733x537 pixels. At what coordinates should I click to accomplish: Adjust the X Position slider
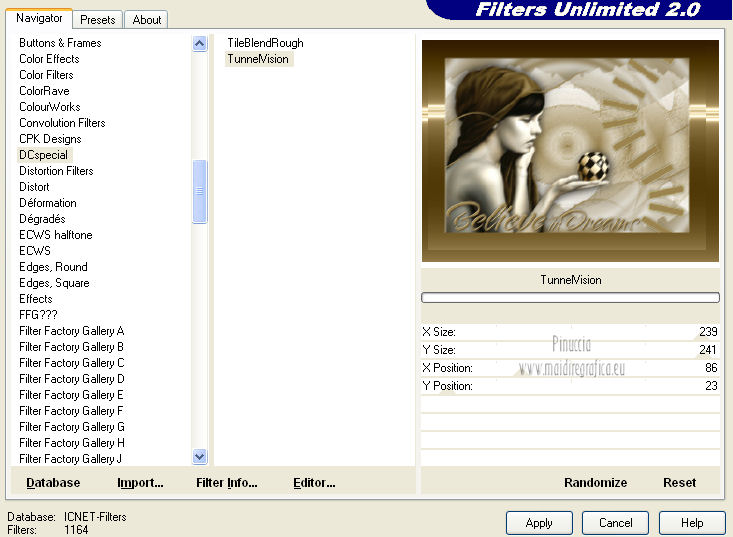coord(570,368)
